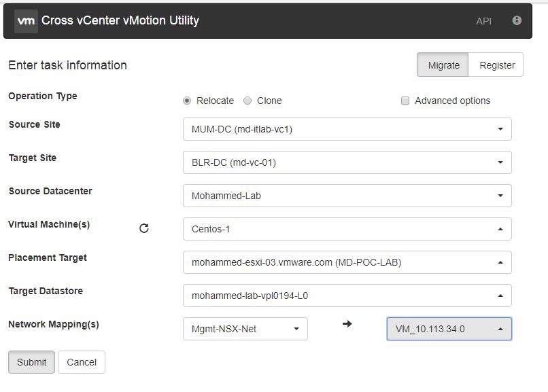Switch to the Migrate tab
Viewport: 548px width, 392px height.
tap(443, 65)
